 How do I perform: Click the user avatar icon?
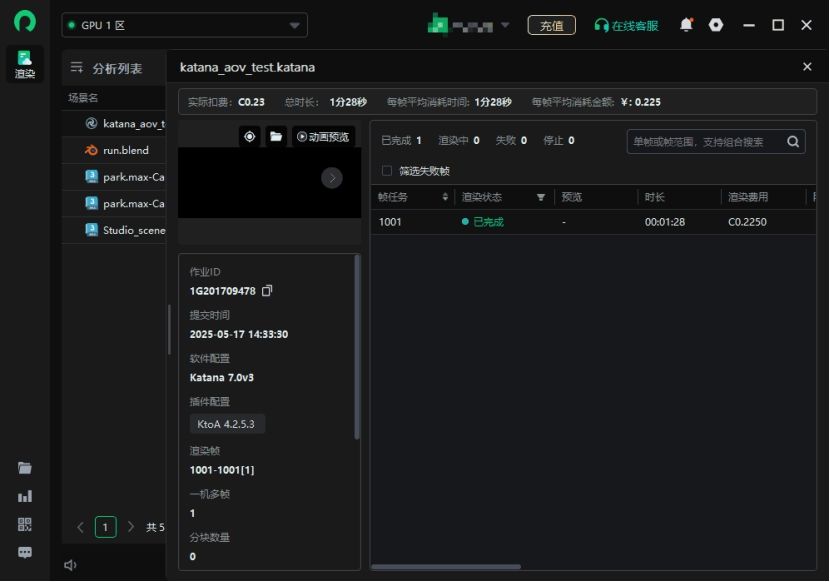coord(437,24)
